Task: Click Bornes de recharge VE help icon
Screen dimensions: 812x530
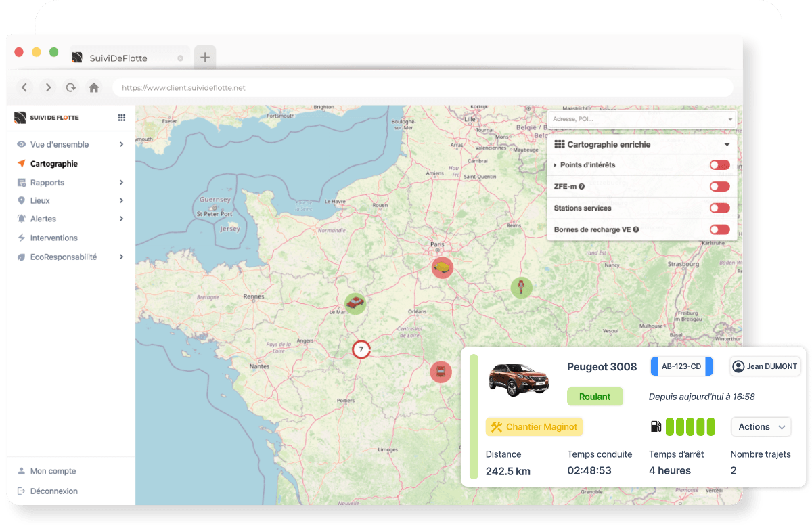Action: point(636,229)
